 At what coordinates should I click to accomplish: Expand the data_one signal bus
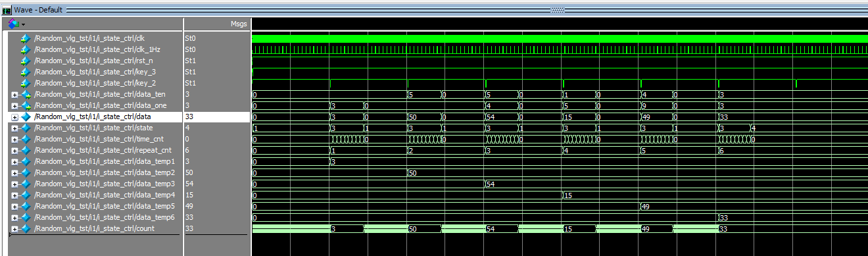(14, 106)
